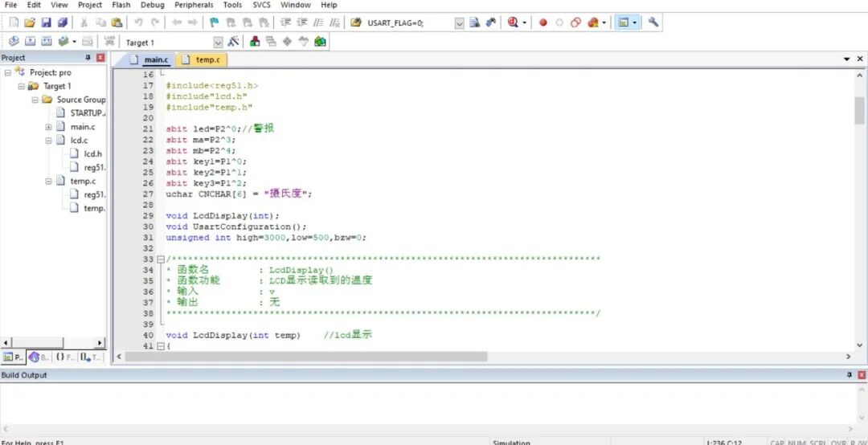Save the current file
868x445 pixels.
(x=46, y=22)
